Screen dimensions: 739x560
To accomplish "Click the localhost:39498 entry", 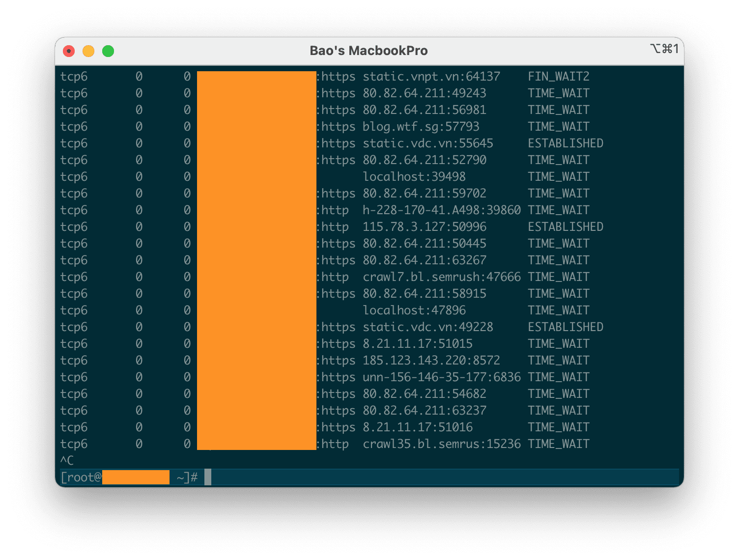I will point(414,176).
